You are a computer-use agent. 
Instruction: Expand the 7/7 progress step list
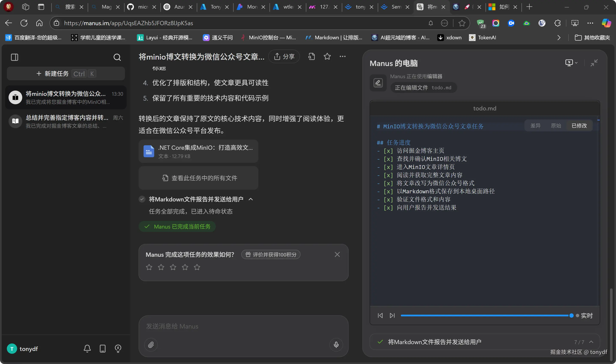pyautogui.click(x=591, y=342)
